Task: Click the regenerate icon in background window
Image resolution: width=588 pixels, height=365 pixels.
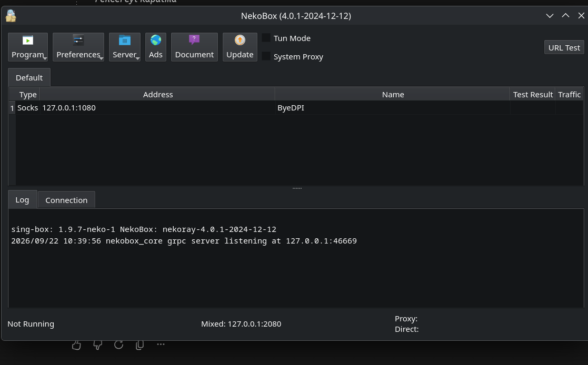Action: pos(118,345)
